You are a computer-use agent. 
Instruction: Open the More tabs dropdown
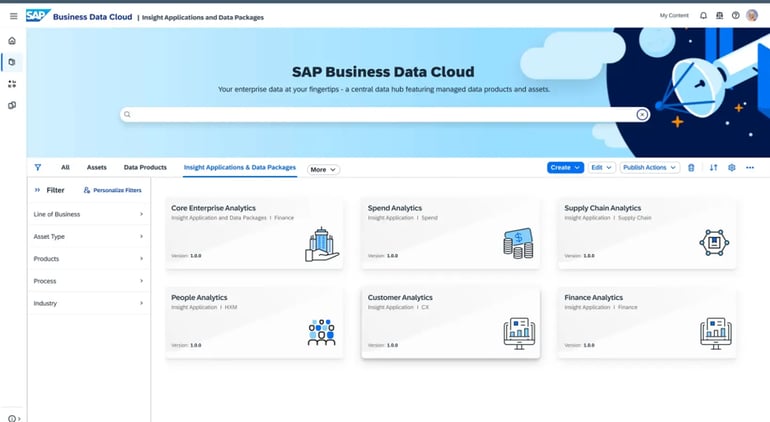click(323, 169)
